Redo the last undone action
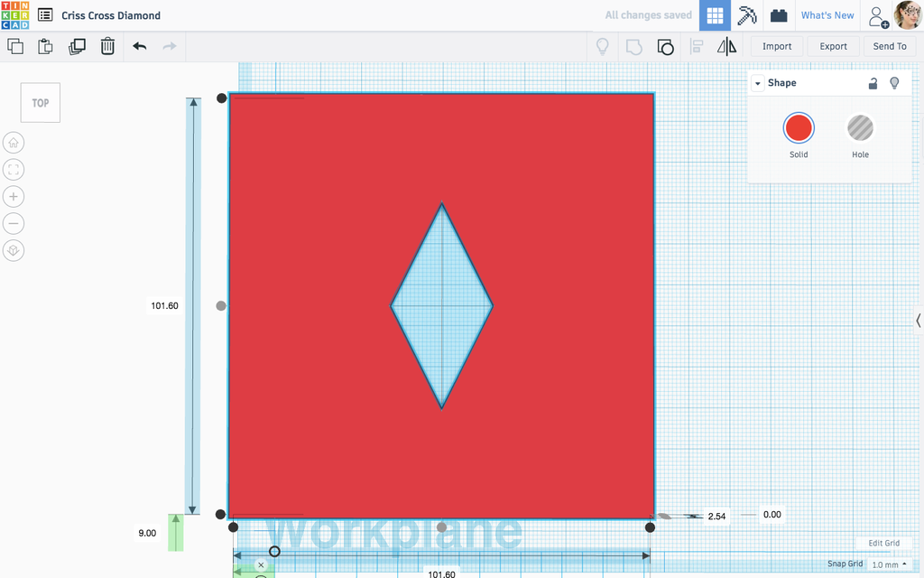The height and width of the screenshot is (578, 924). click(170, 46)
